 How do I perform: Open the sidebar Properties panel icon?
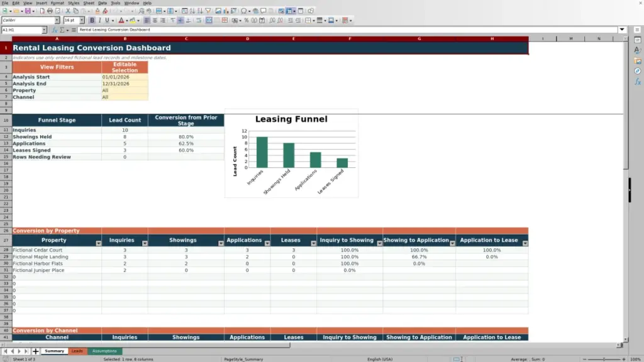[638, 40]
